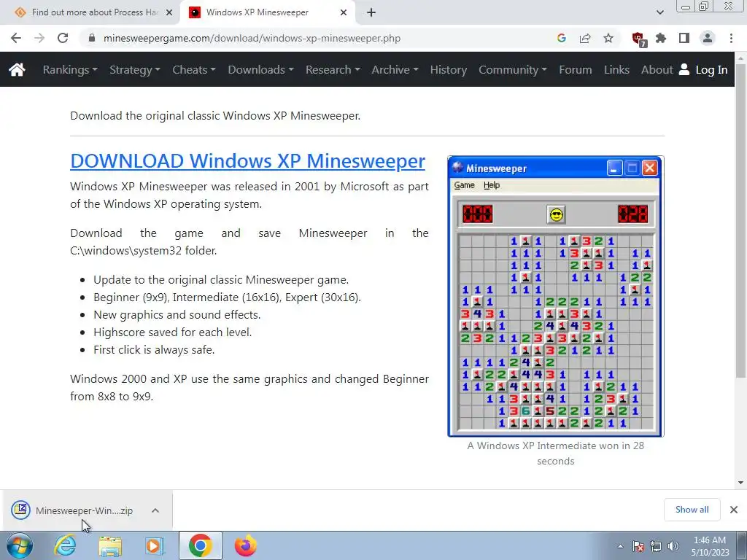Reload the page with the refresh icon

(63, 38)
